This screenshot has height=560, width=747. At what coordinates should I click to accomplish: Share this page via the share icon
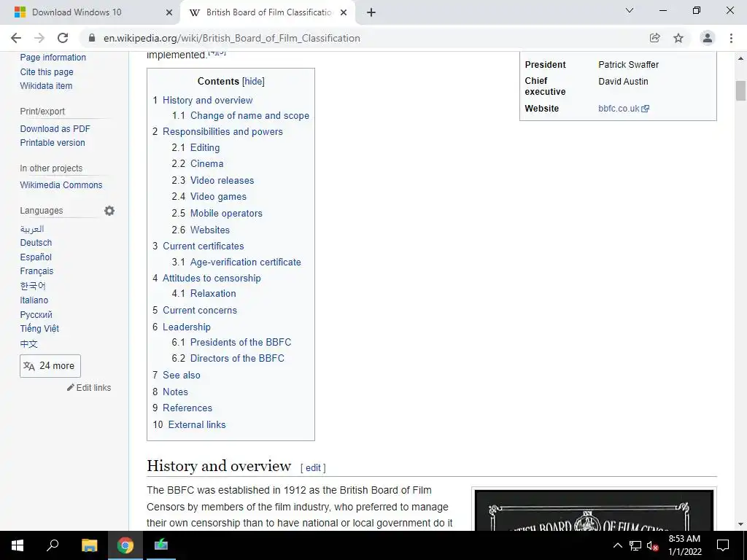click(655, 38)
